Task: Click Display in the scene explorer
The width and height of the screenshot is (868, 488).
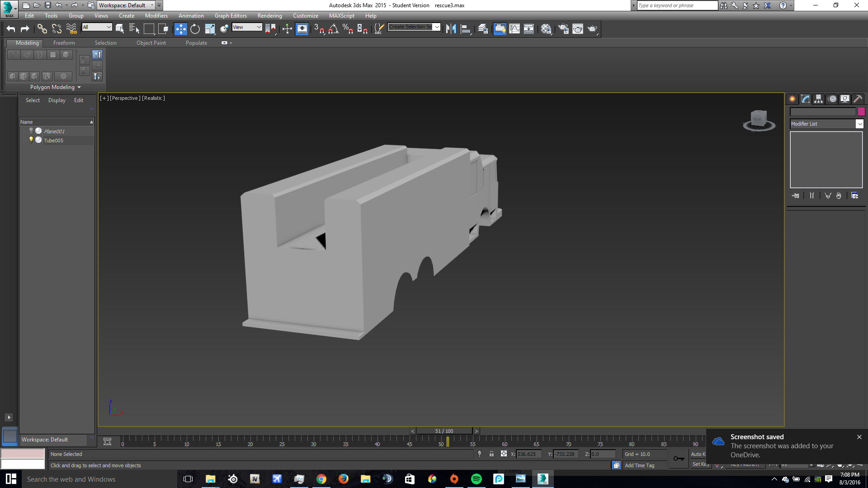Action: pyautogui.click(x=57, y=100)
